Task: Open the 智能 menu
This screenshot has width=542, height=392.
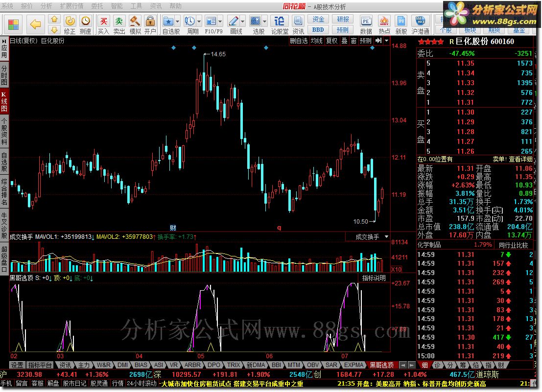Action: pos(117,6)
